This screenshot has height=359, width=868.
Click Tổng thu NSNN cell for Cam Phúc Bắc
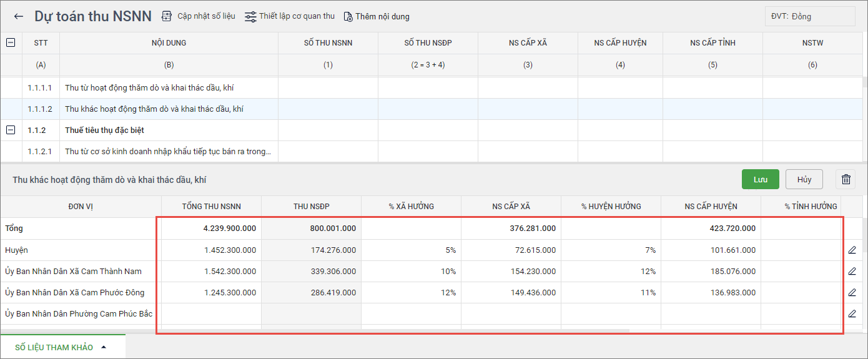pos(211,314)
